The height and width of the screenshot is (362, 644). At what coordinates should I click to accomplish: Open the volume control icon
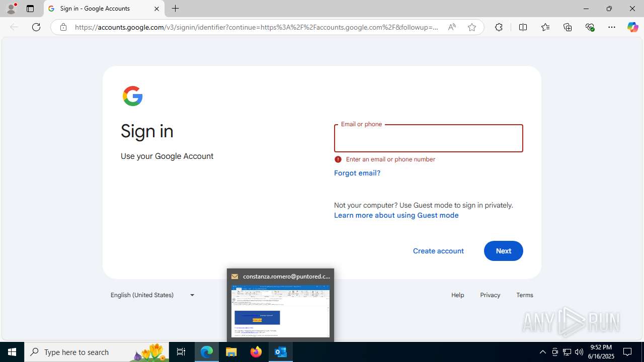click(579, 352)
